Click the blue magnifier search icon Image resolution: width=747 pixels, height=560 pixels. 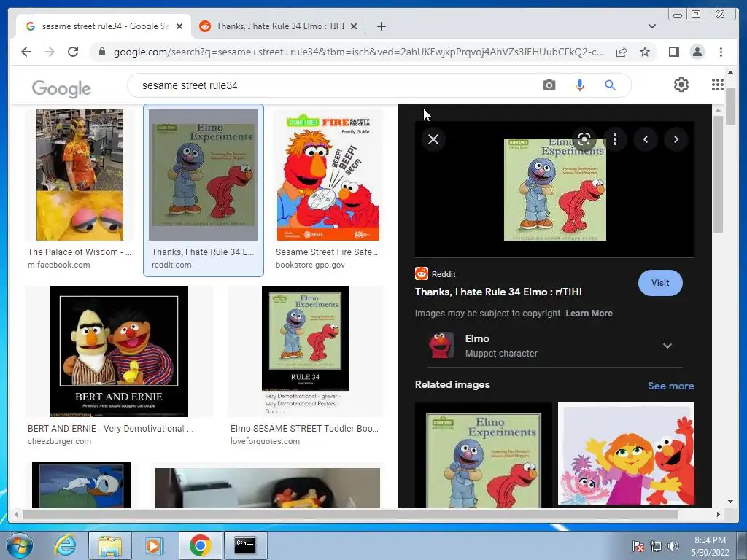pos(610,85)
